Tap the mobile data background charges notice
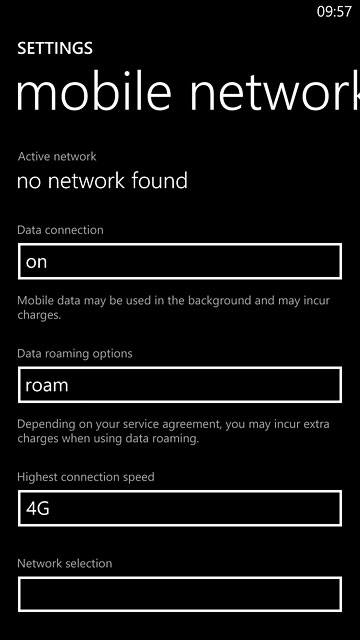 [173, 308]
